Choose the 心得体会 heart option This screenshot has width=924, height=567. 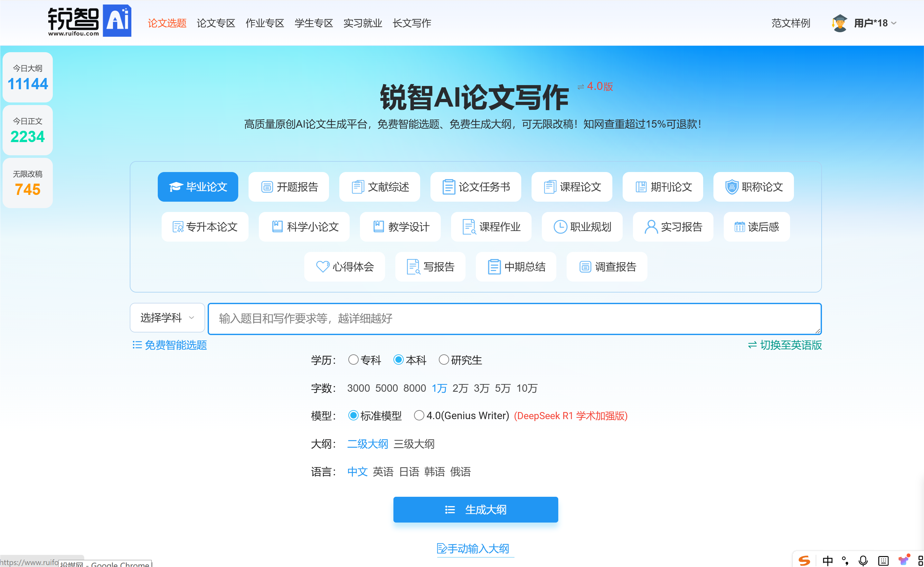[344, 267]
